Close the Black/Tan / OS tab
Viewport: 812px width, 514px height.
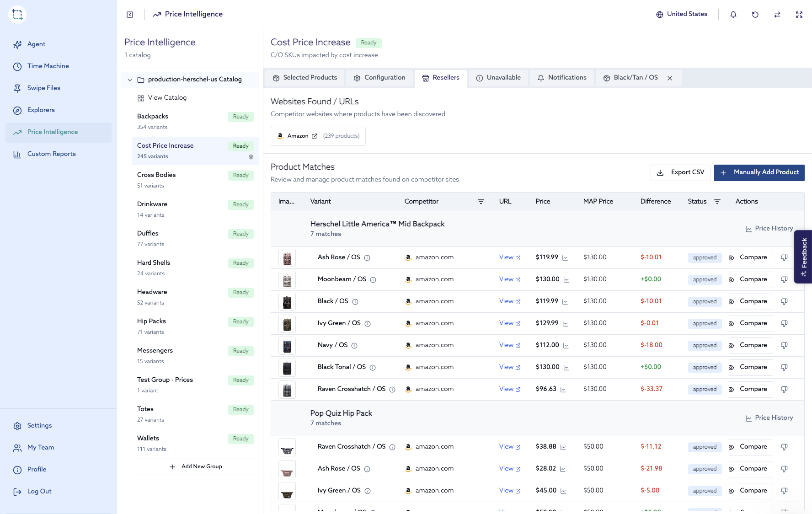pos(670,78)
